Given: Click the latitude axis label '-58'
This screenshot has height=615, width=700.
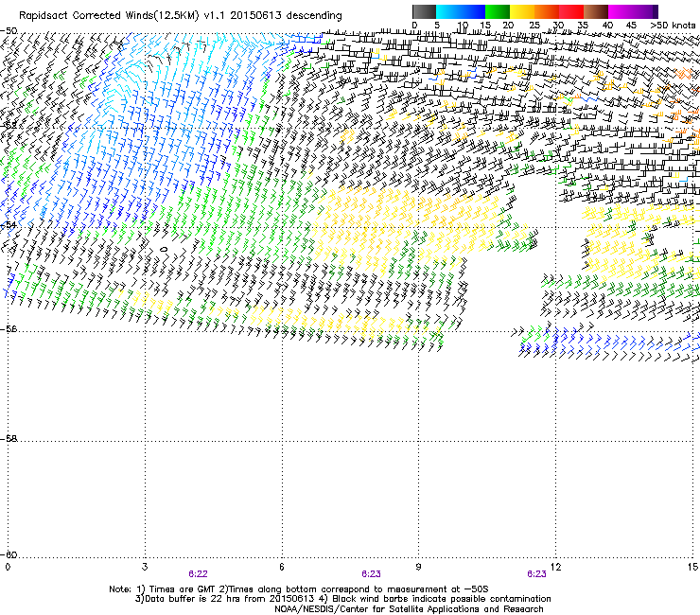Looking at the screenshot, I should coord(9,439).
